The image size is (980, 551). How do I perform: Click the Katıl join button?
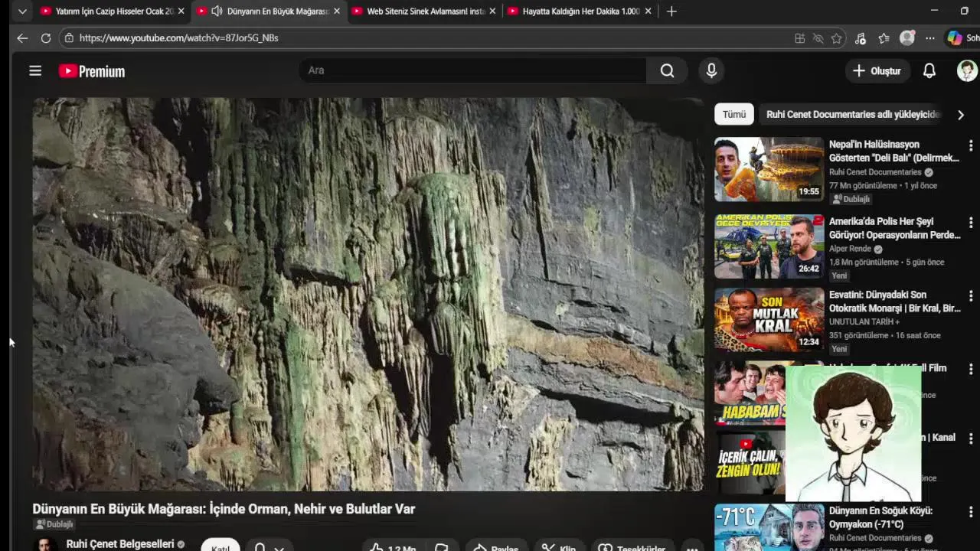[220, 546]
